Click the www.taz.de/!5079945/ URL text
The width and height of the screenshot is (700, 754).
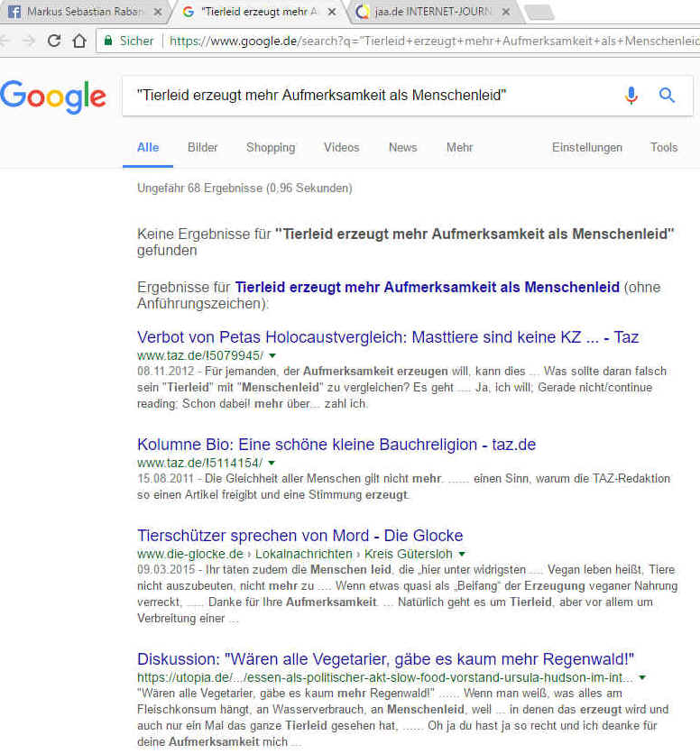pos(200,356)
